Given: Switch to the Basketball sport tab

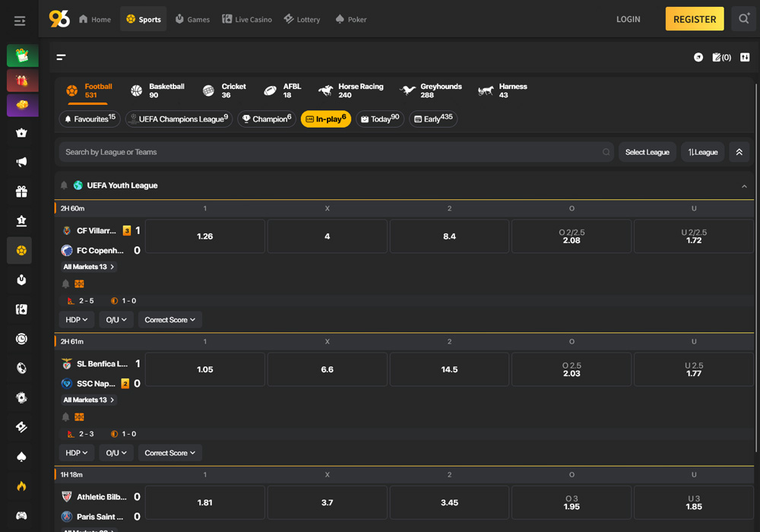Looking at the screenshot, I should click(x=158, y=90).
